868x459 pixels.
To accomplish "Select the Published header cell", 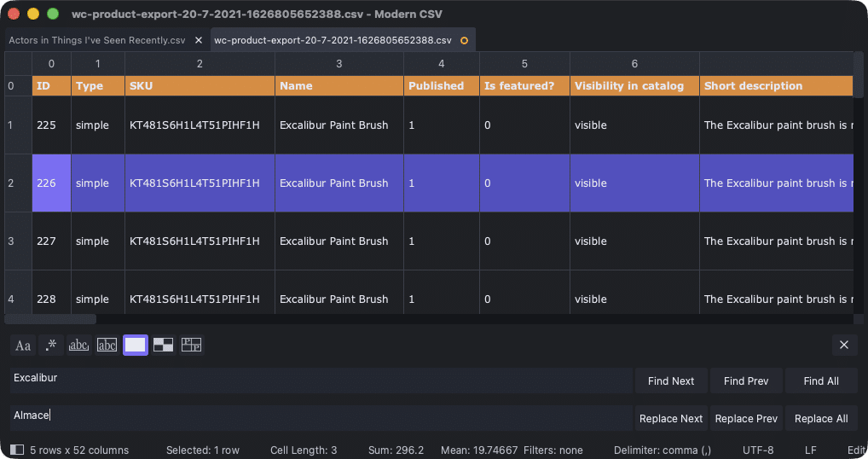I will pos(442,86).
